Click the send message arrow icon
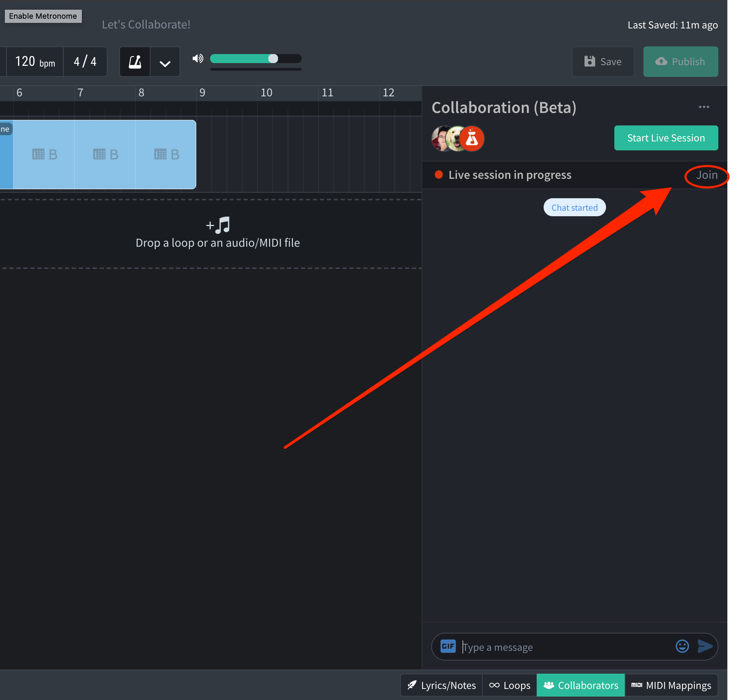This screenshot has width=744, height=700. coord(704,647)
